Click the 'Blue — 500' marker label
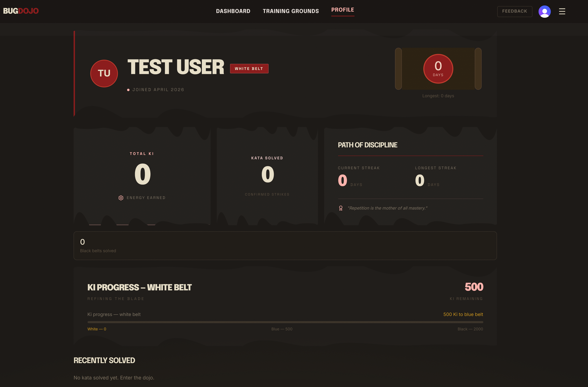The width and height of the screenshot is (588, 387). [282, 329]
